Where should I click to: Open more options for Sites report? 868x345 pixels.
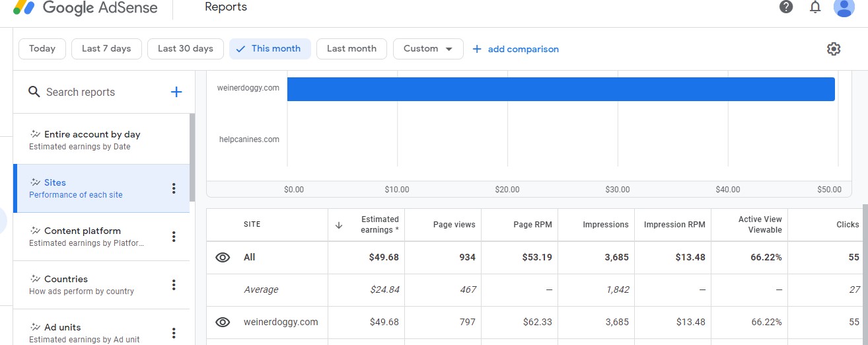point(174,188)
